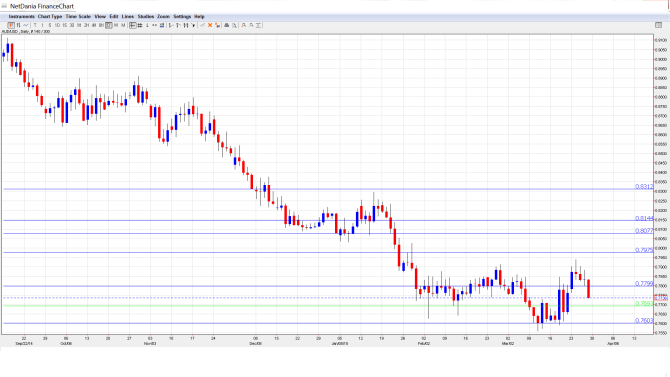Click the NetDania FinanceChart window title
Viewport: 670px width, 377px height.
(x=42, y=6)
